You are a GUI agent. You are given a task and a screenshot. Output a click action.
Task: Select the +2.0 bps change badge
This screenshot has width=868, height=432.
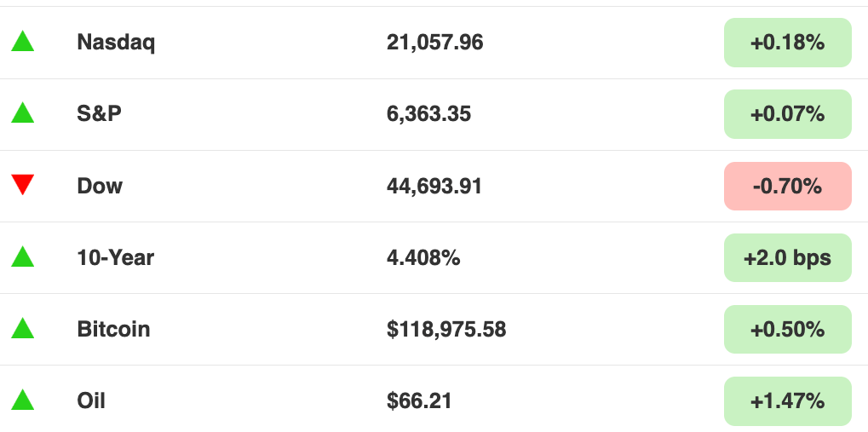coord(787,257)
